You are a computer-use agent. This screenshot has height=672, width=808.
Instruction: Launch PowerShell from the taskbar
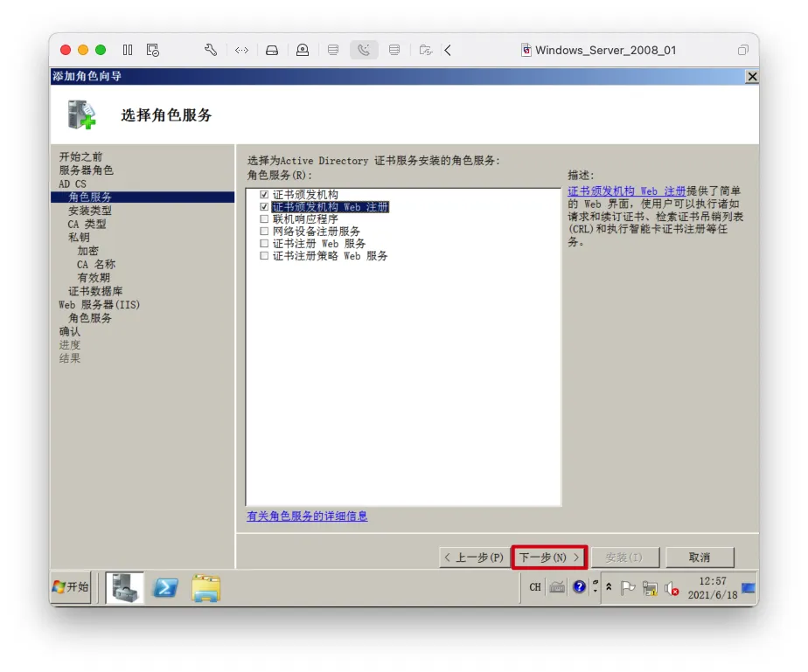coord(165,587)
